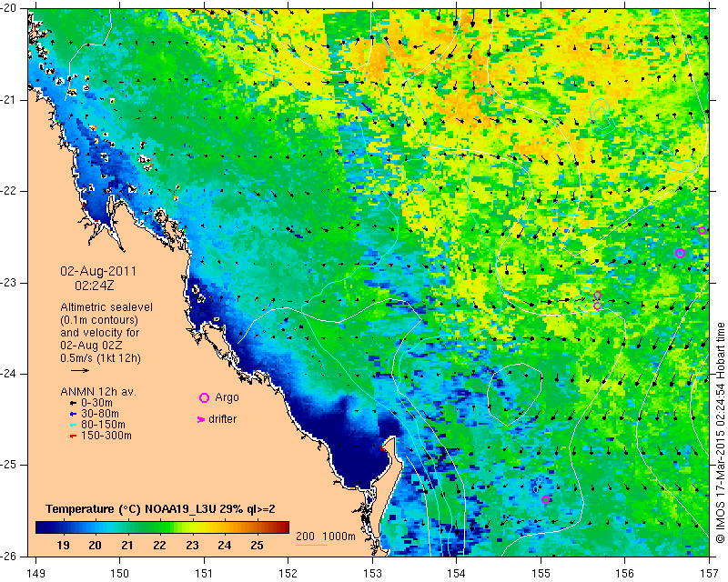Click the colour bar at 25°C dark red
Screen dimensions: 728x582
pos(258,527)
